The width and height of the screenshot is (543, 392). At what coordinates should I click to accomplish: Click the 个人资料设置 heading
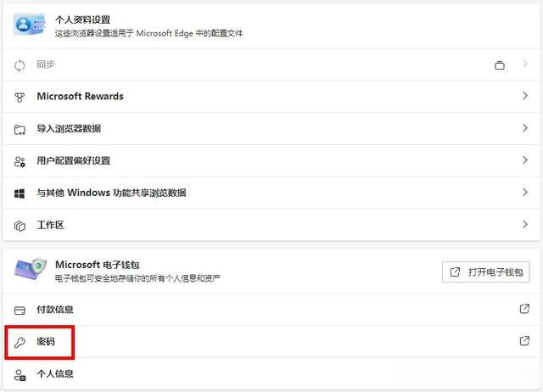pyautogui.click(x=83, y=20)
